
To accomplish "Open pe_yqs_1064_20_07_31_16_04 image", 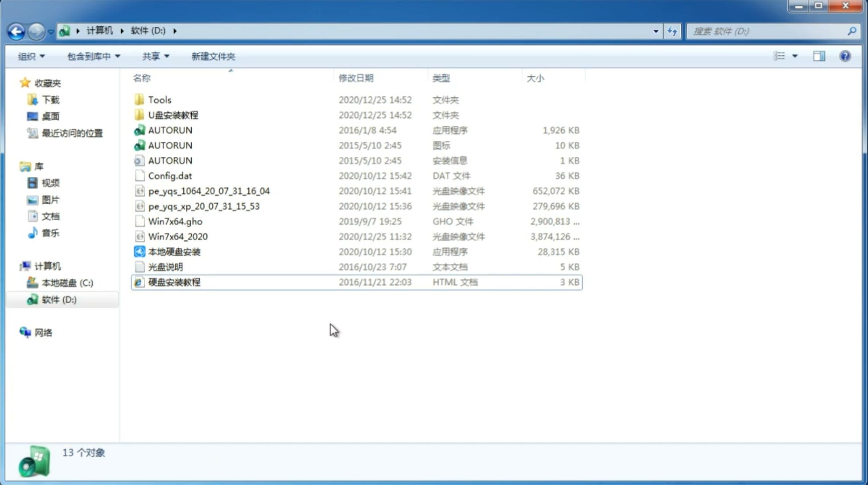I will click(209, 191).
